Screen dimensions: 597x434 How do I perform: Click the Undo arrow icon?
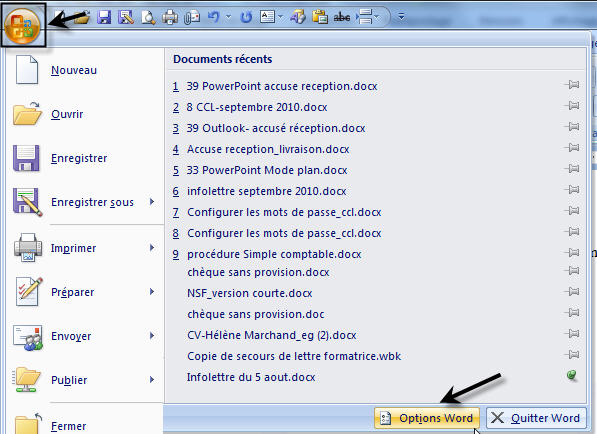pos(214,17)
